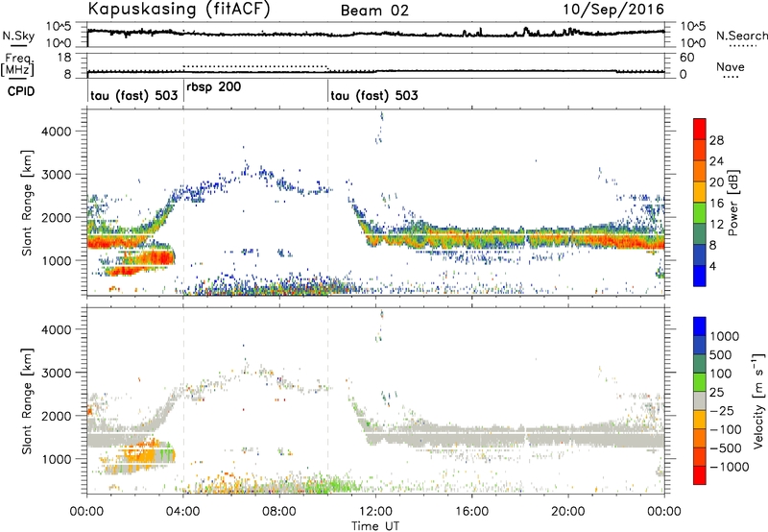Click the '60' Nave axis value
This screenshot has width=768, height=532.
(x=686, y=58)
